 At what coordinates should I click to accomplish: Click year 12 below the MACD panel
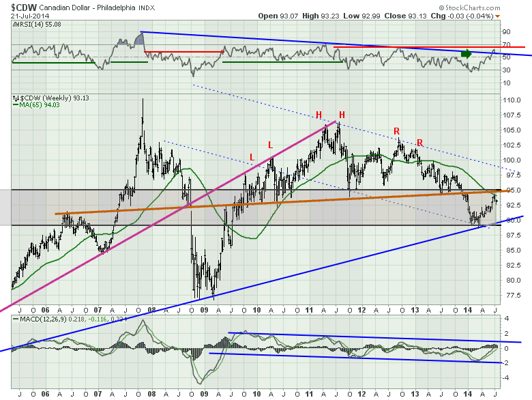click(361, 395)
